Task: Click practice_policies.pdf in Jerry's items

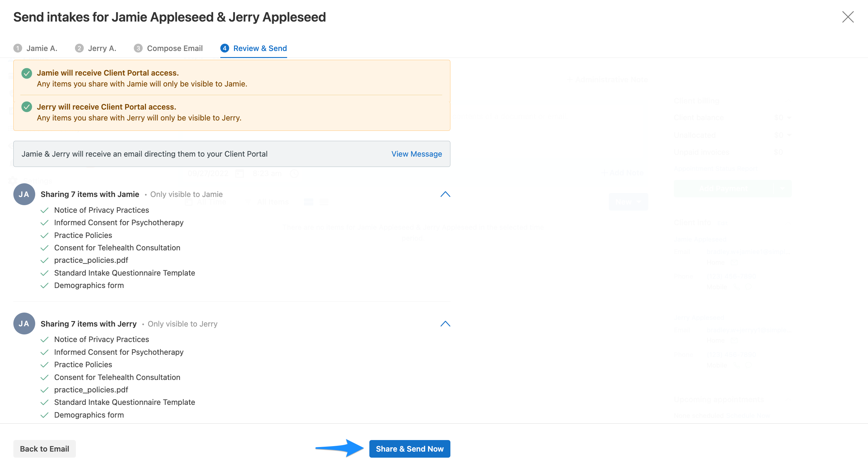Action: pyautogui.click(x=91, y=390)
